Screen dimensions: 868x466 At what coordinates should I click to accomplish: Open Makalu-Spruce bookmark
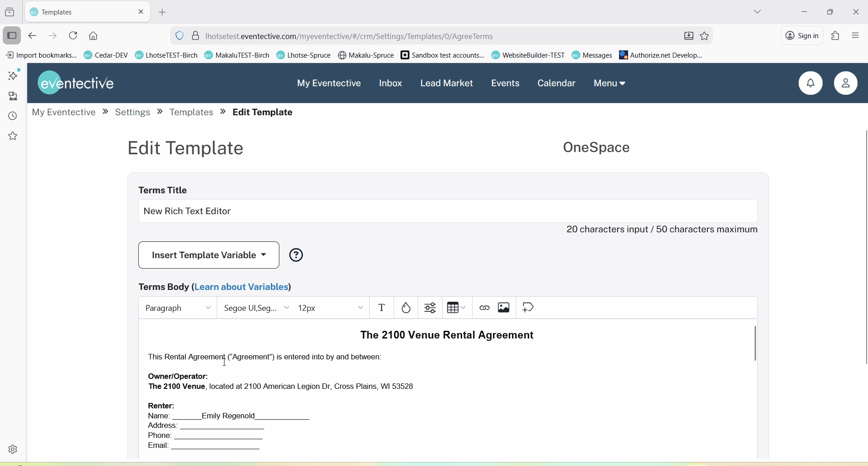pos(366,55)
